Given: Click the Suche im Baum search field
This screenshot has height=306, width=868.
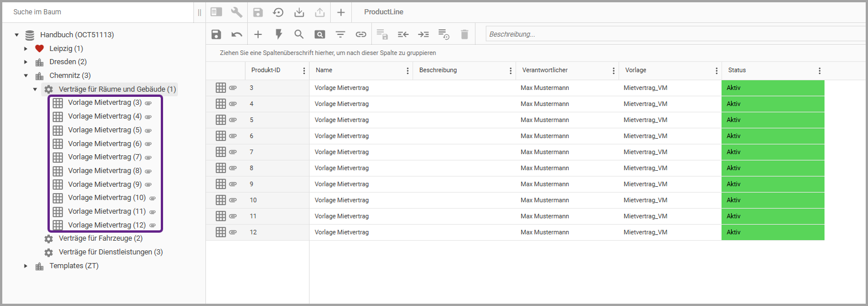Looking at the screenshot, I should pyautogui.click(x=97, y=12).
